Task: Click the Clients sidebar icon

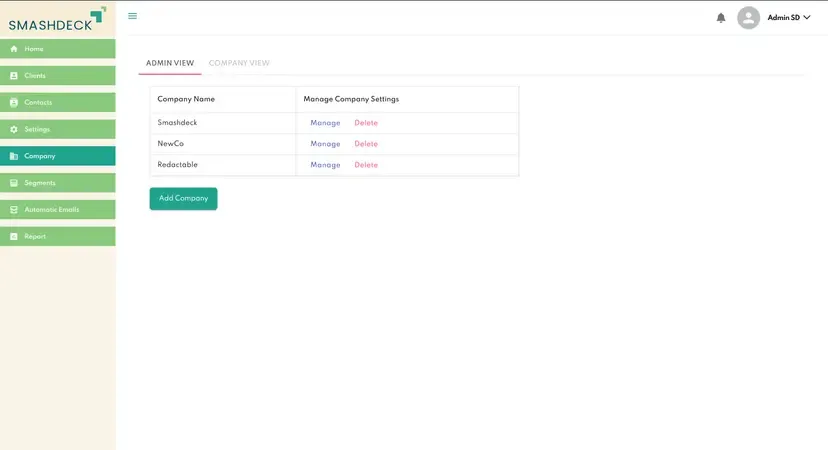Action: tap(14, 76)
